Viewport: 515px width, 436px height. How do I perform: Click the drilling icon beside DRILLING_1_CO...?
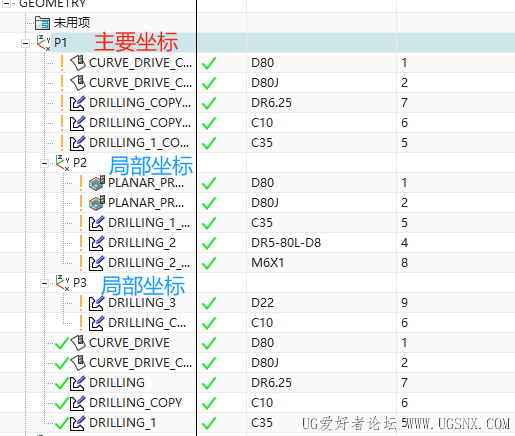point(78,143)
